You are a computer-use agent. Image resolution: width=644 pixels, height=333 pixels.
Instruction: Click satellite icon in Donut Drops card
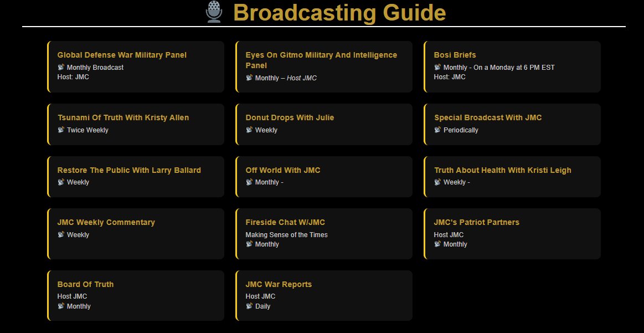point(249,130)
